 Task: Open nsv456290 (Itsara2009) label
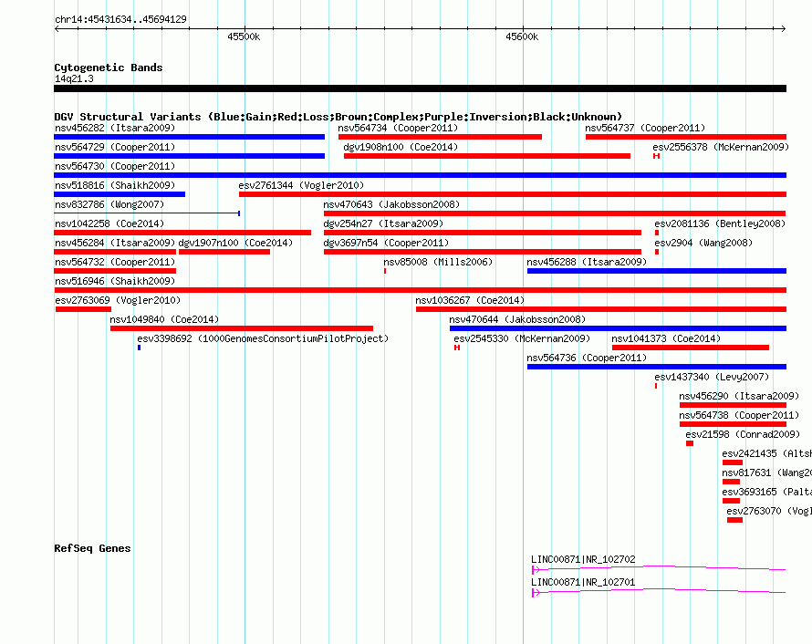coord(739,396)
